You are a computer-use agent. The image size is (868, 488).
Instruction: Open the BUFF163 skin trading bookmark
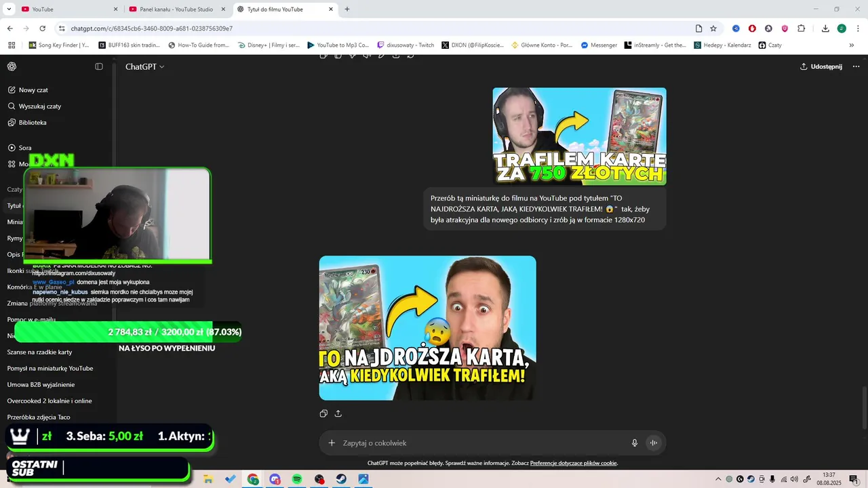click(x=129, y=45)
